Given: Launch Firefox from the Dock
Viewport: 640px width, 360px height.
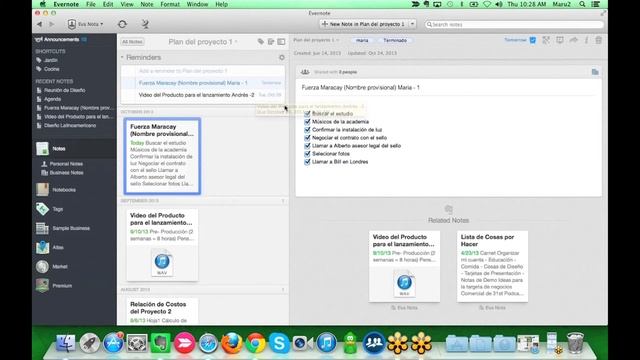Looking at the screenshot, I should [231, 343].
